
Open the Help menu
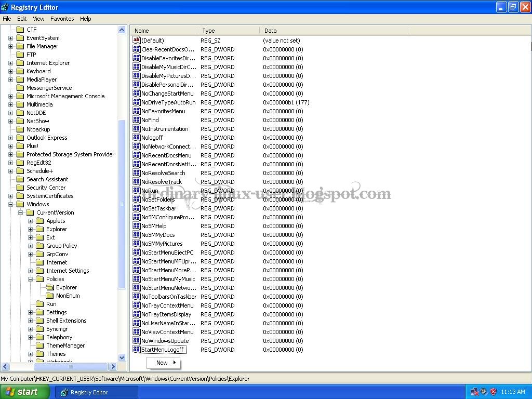pos(86,19)
